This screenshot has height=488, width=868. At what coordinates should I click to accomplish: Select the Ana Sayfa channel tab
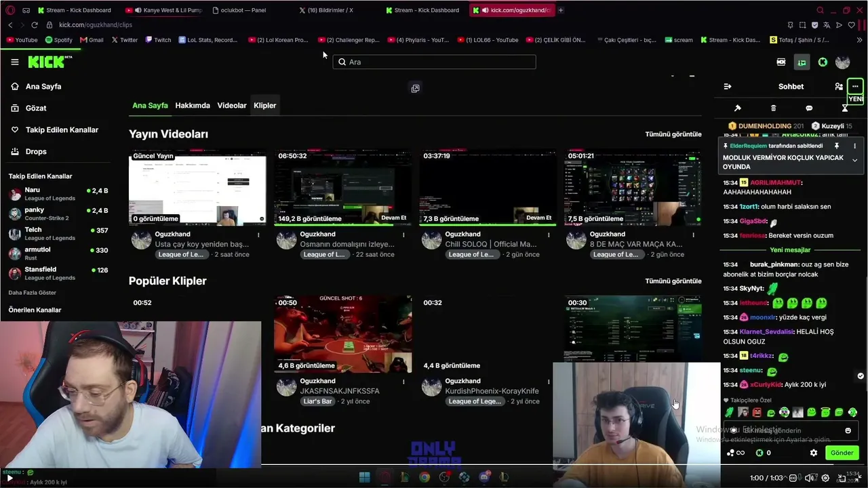(x=150, y=106)
